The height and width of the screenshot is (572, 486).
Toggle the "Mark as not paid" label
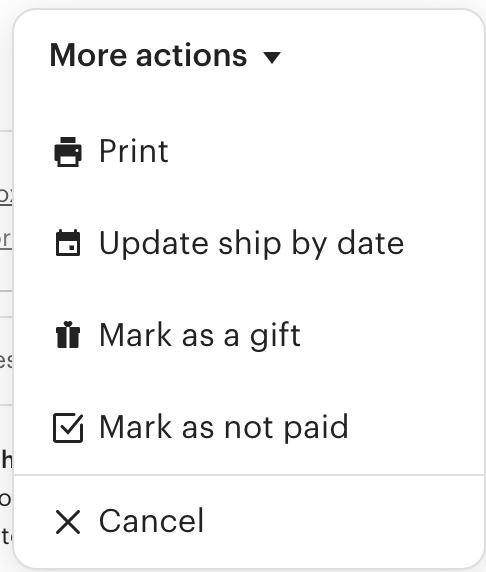coord(224,427)
